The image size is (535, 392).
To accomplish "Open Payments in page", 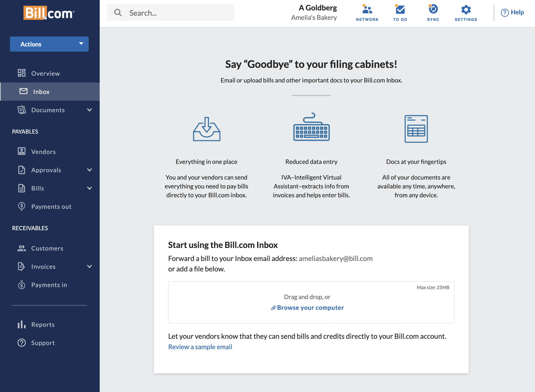I will pos(50,285).
